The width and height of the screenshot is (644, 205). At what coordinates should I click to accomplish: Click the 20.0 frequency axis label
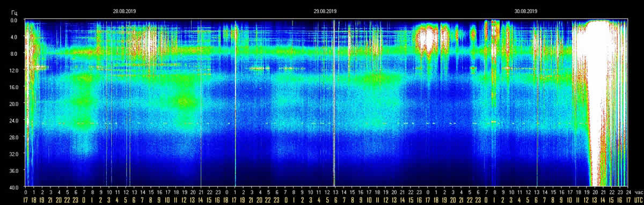[x=13, y=104]
